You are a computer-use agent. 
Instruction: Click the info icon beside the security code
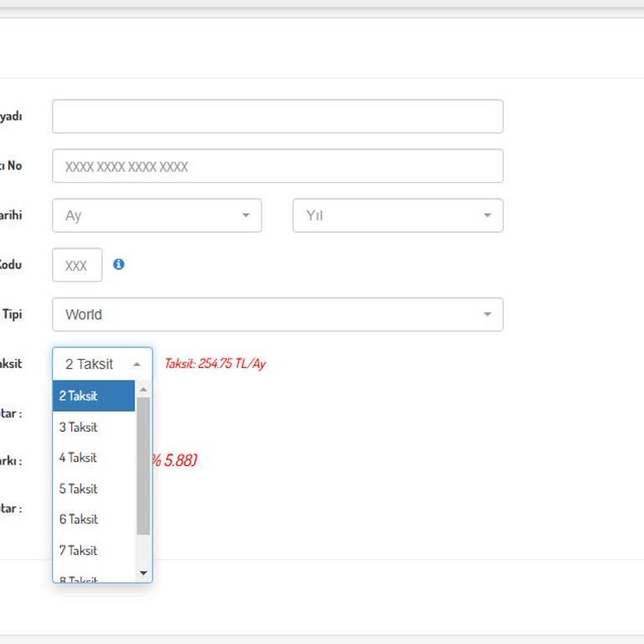(118, 264)
